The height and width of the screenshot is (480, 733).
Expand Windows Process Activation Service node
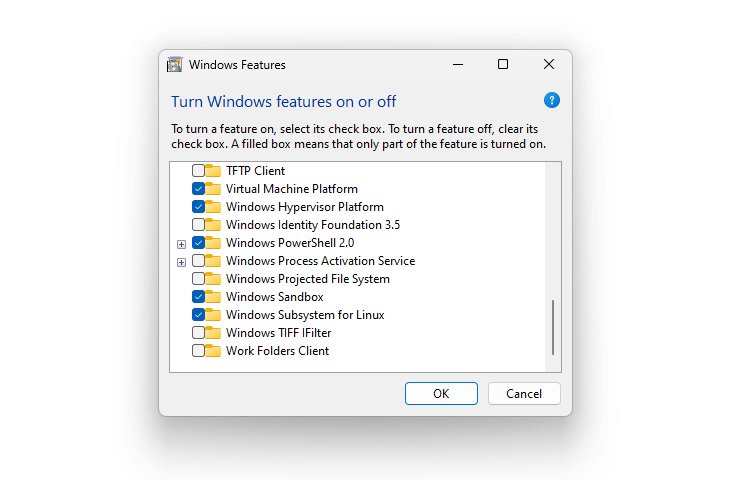tap(181, 262)
